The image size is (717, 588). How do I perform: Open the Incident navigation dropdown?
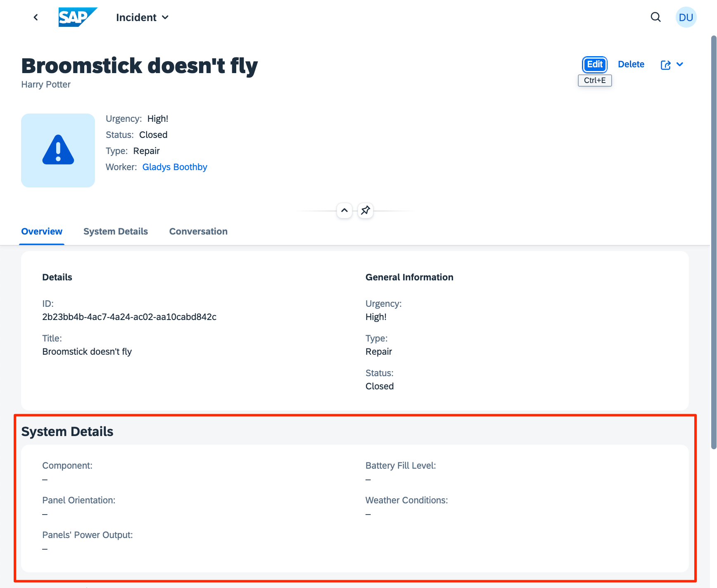click(x=142, y=17)
